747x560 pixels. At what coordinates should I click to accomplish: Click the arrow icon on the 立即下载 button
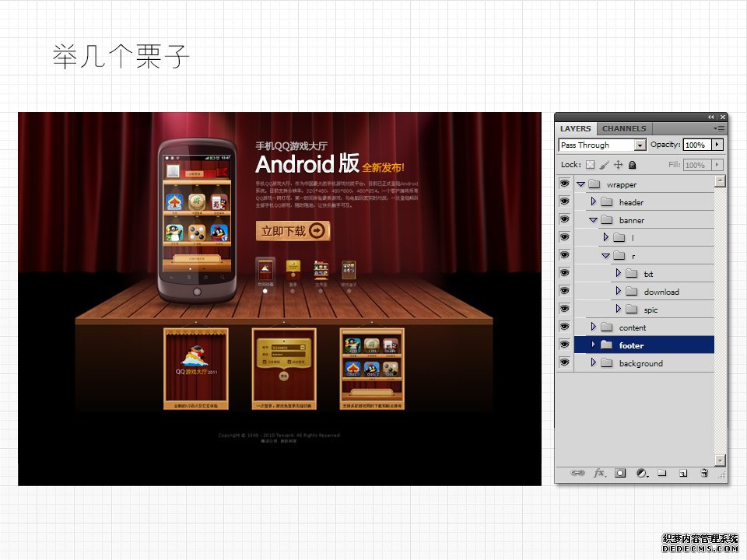(317, 231)
